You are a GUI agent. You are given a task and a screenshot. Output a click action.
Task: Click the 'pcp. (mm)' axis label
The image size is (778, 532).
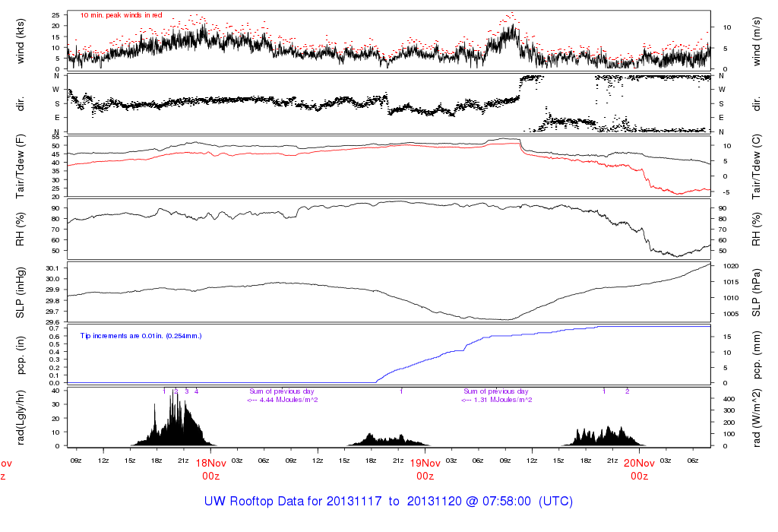click(x=756, y=356)
